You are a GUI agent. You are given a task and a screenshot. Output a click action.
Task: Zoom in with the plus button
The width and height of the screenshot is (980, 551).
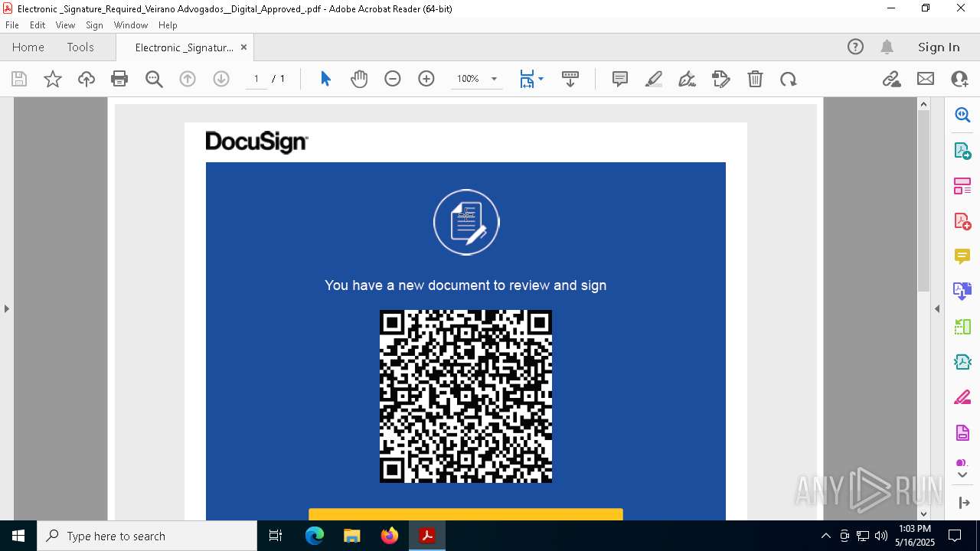click(426, 79)
